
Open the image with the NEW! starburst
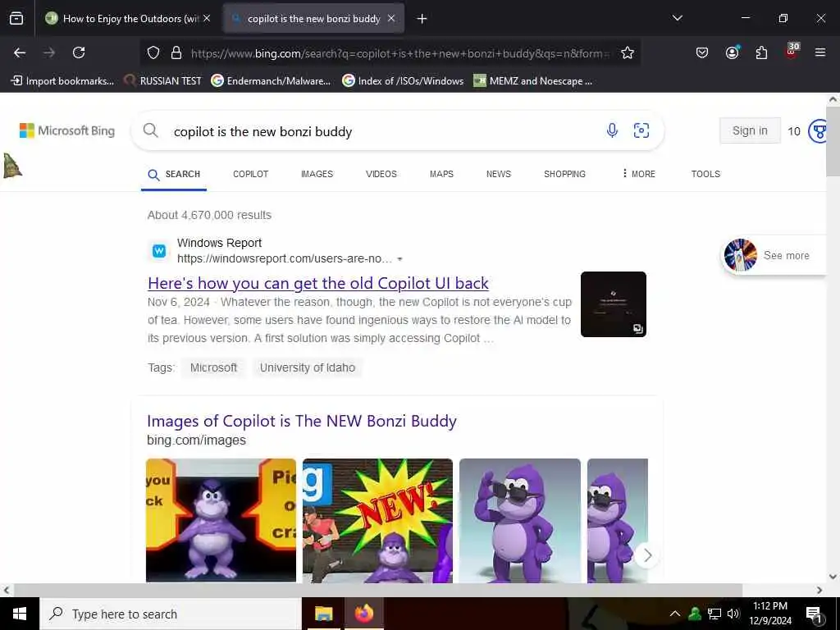coord(377,520)
